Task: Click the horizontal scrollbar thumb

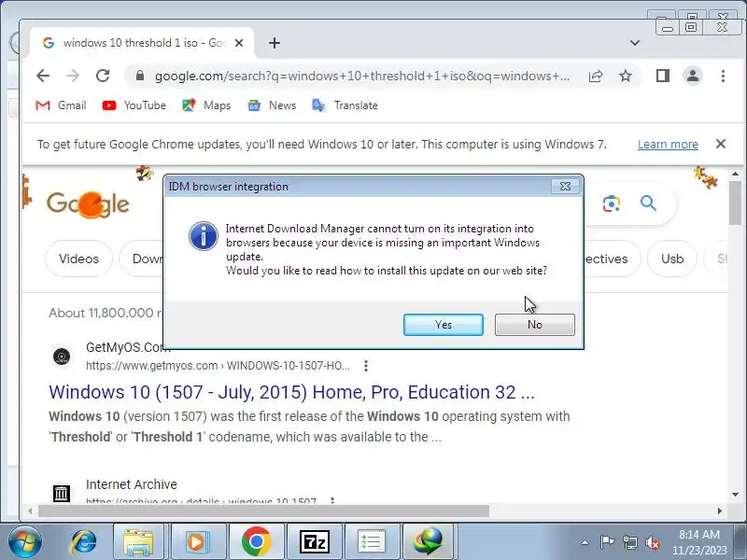Action: [x=263, y=511]
